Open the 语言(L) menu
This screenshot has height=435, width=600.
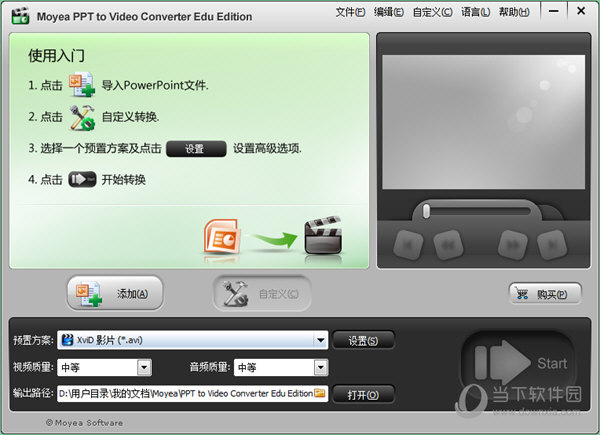tap(475, 12)
